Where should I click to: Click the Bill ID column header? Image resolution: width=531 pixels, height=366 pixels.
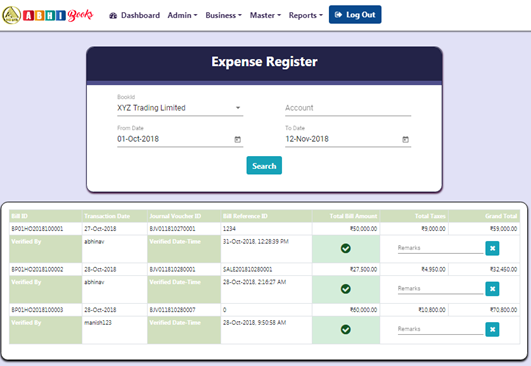[46, 216]
